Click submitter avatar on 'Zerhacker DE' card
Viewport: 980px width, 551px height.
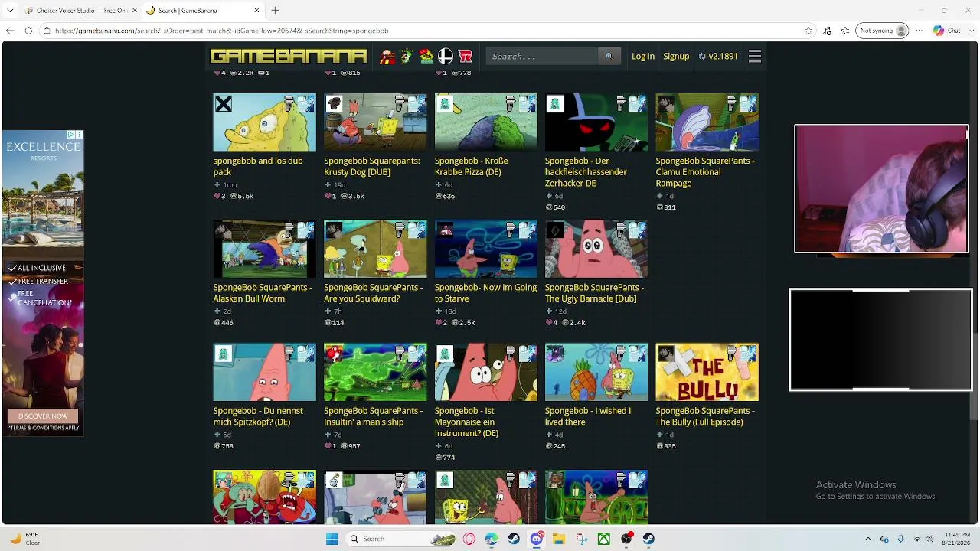pos(555,103)
